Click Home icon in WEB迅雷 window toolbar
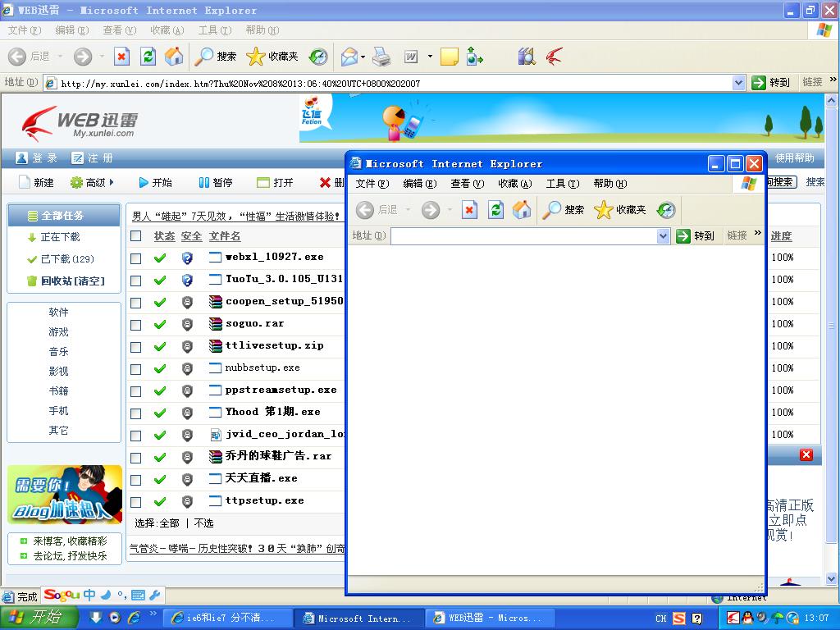 [x=174, y=57]
